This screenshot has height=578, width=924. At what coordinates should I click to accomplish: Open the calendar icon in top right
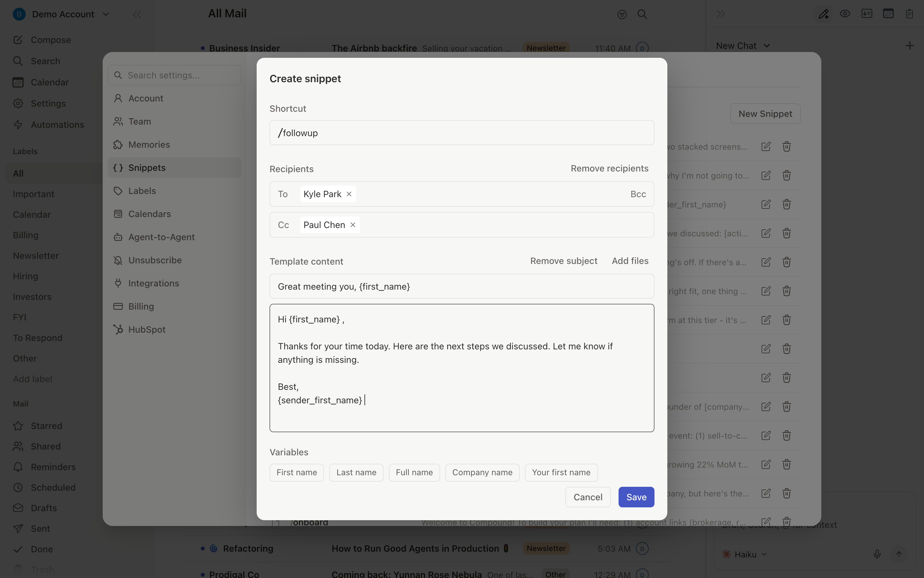click(x=888, y=14)
